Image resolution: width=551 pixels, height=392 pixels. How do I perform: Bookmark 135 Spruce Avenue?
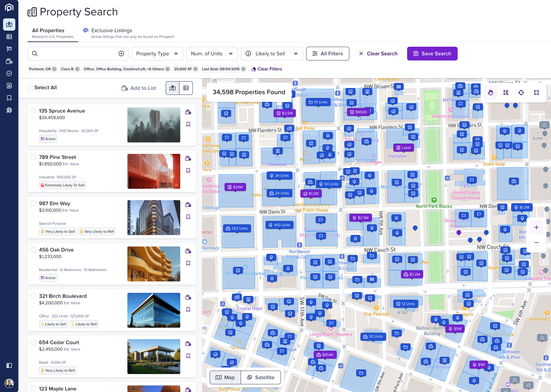tap(188, 124)
